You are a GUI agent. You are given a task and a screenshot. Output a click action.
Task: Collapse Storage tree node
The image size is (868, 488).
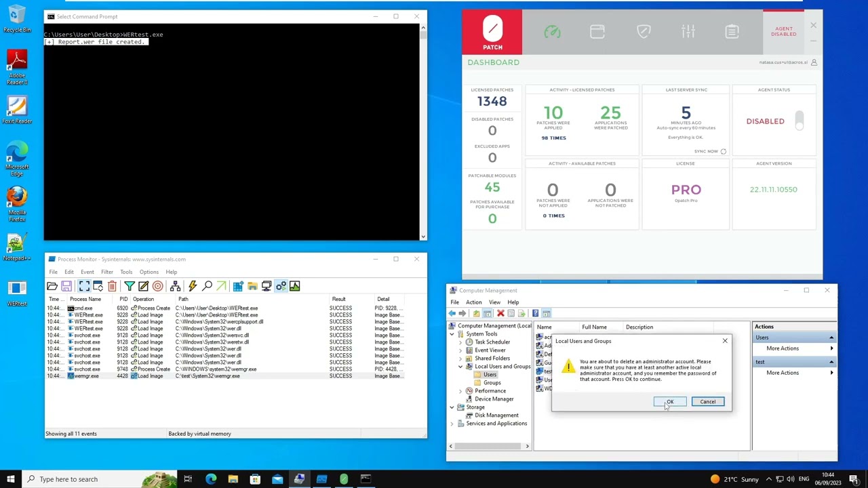tap(452, 407)
